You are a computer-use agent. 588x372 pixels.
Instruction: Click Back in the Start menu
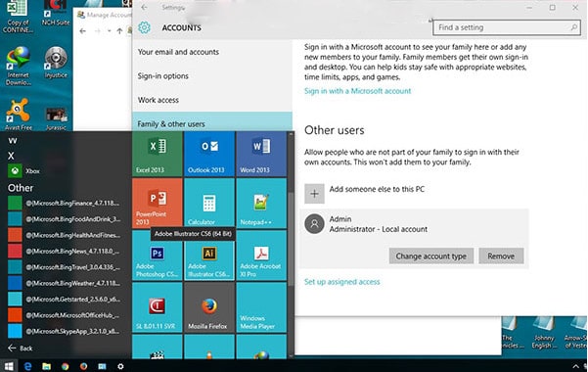click(21, 349)
